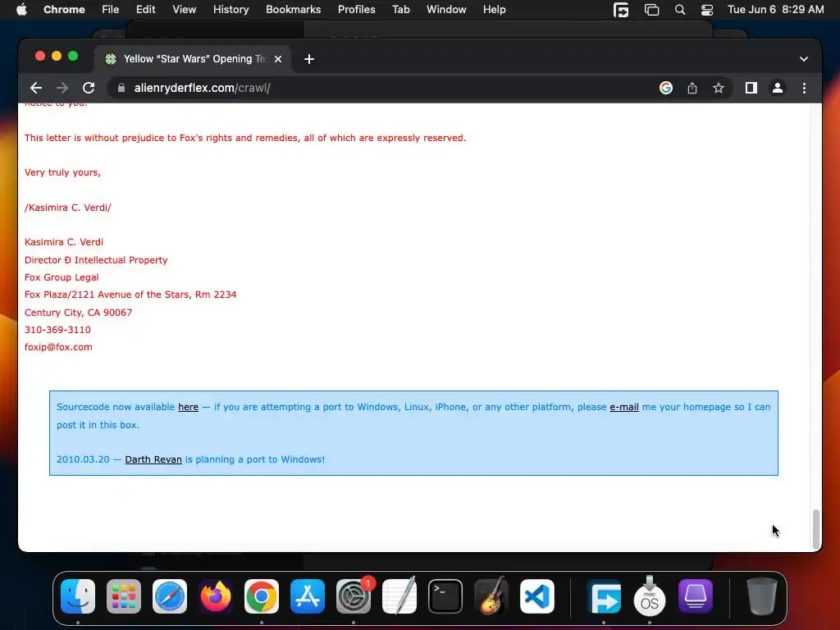The height and width of the screenshot is (630, 840).
Task: Open the Profiles menu
Action: 356,10
